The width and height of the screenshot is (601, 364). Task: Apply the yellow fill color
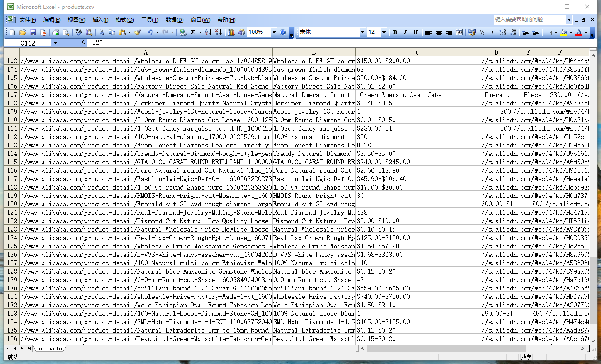564,32
